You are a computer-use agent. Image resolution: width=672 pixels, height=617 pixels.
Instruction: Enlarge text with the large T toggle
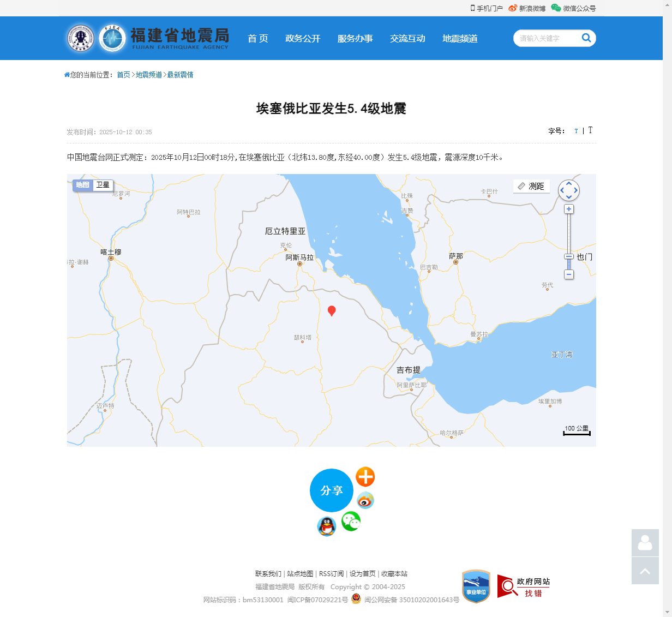coord(590,130)
